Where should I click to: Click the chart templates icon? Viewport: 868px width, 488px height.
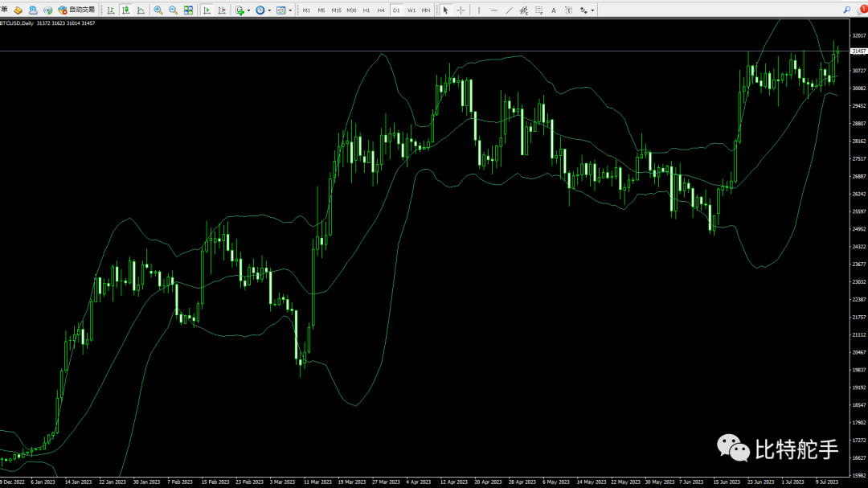[x=281, y=10]
